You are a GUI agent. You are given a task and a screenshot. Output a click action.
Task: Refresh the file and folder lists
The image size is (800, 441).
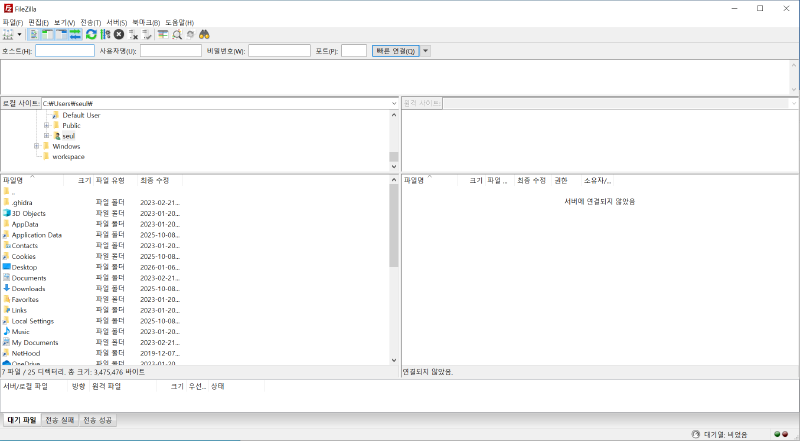[x=91, y=34]
